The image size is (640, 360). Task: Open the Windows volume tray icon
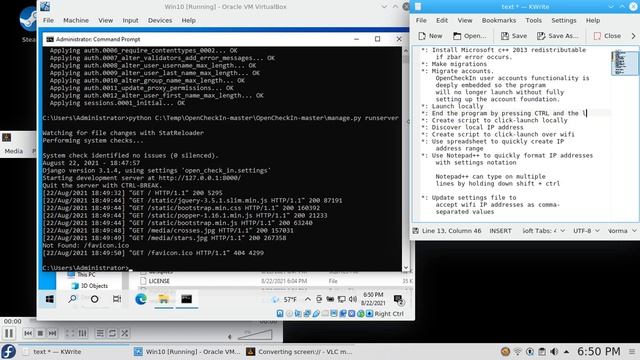click(353, 299)
